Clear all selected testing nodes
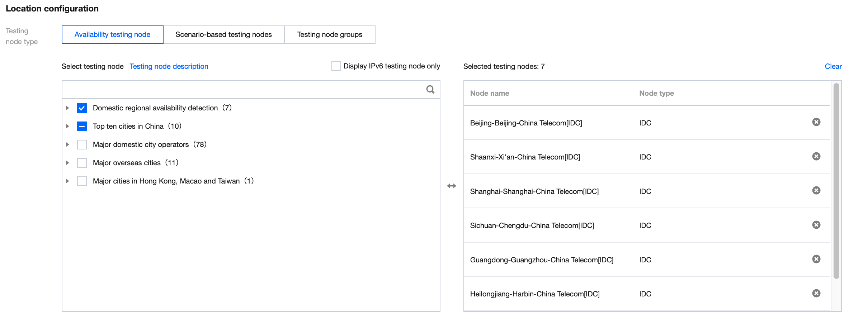This screenshot has height=319, width=868. coord(833,66)
